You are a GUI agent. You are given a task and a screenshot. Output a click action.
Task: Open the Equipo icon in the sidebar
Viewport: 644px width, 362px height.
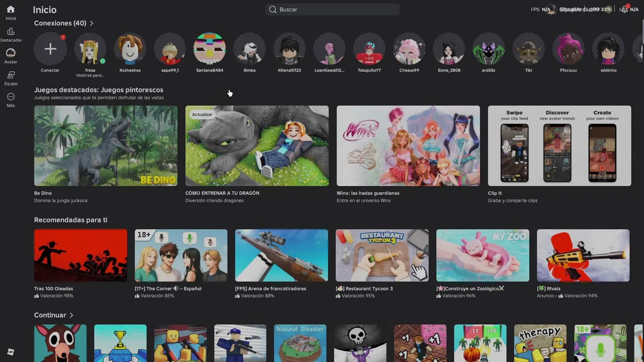tap(11, 75)
